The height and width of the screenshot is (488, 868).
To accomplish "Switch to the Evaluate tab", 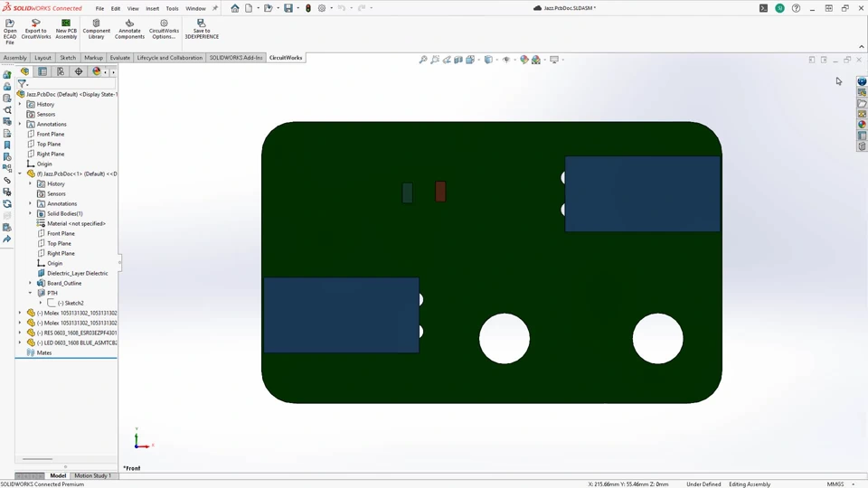I will click(119, 58).
